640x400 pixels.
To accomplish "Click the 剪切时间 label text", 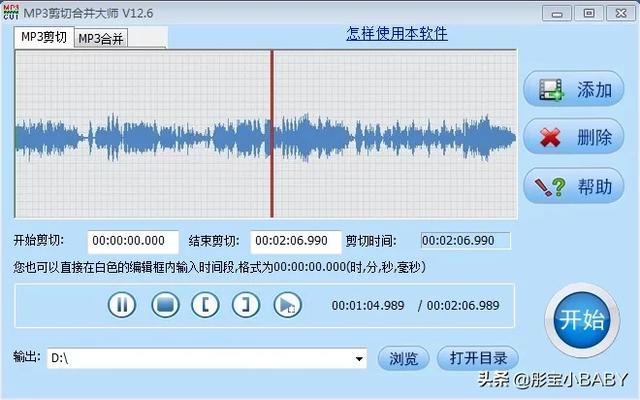I will pyautogui.click(x=371, y=241).
